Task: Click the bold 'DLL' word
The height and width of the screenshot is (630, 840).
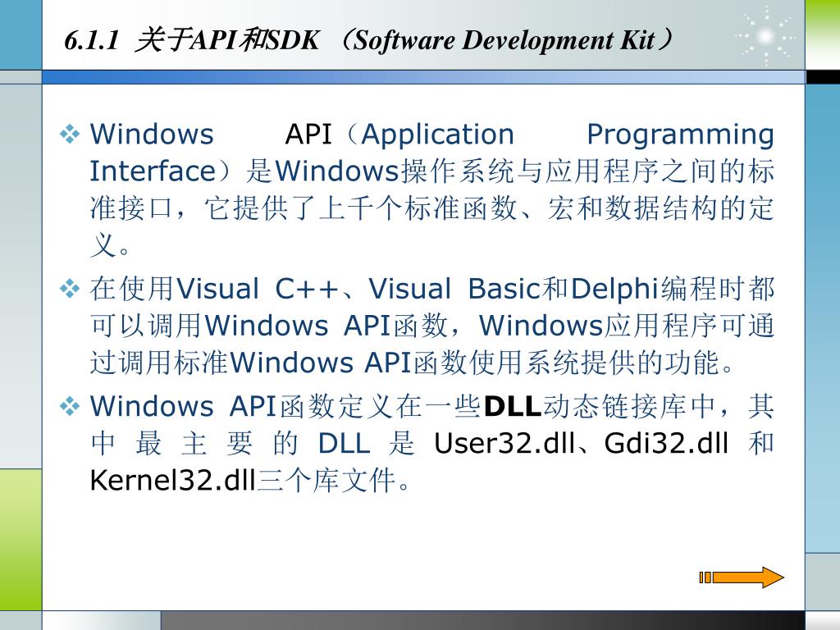Action: click(512, 406)
